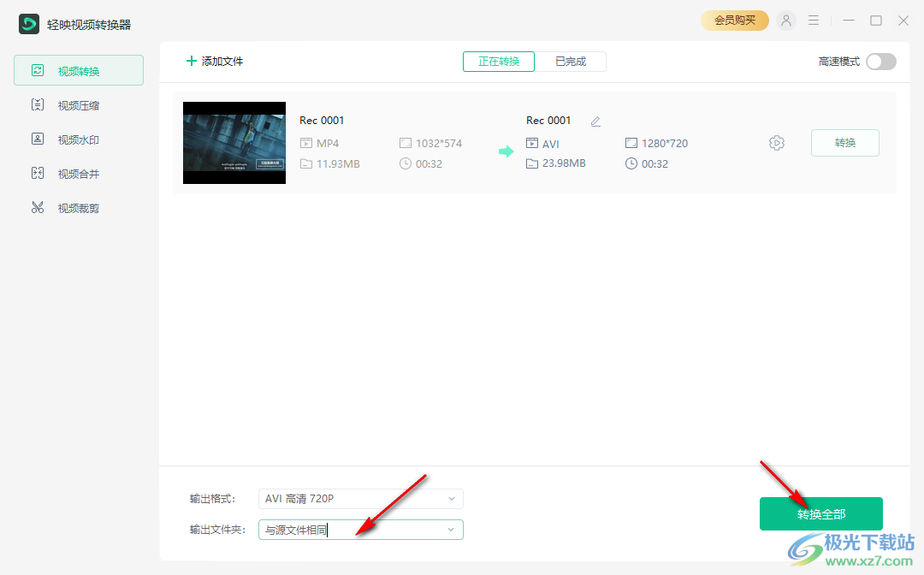Click the 转换 button for Rec 0001
This screenshot has height=575, width=924.
click(844, 143)
